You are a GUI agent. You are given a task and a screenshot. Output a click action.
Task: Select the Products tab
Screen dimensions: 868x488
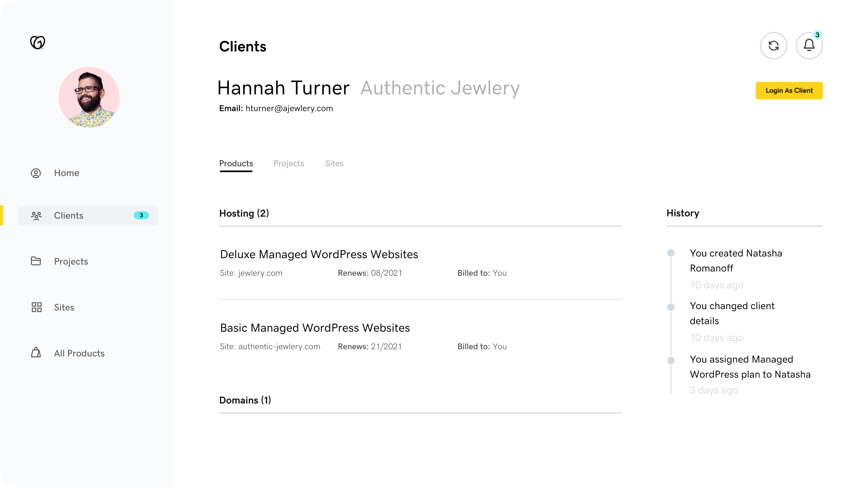click(x=236, y=164)
